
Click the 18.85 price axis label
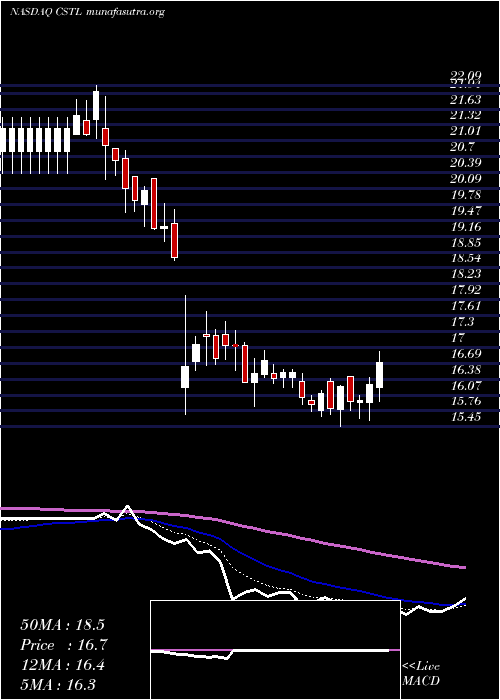point(465,243)
